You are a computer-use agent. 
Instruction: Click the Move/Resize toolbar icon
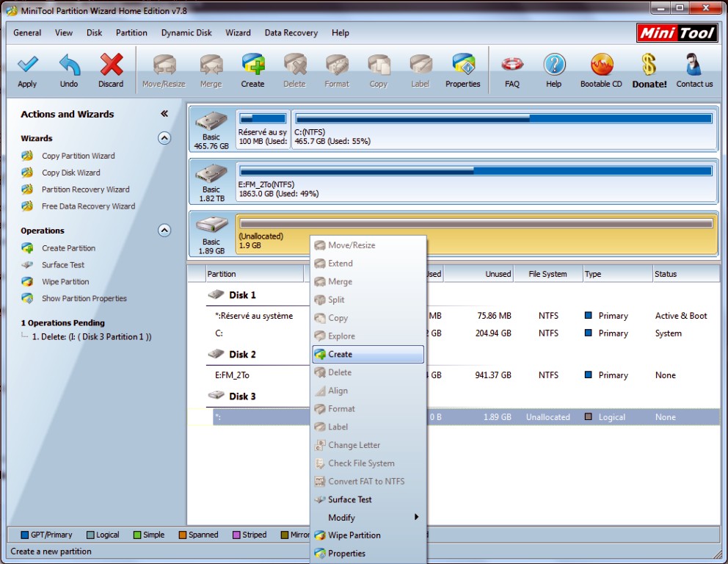click(164, 65)
